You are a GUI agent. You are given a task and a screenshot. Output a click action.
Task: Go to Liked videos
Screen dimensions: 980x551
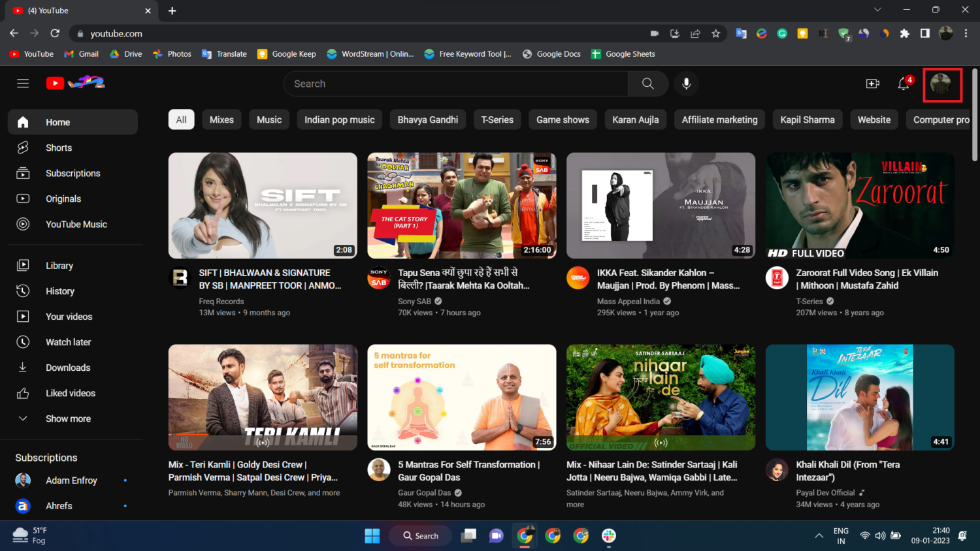point(70,393)
